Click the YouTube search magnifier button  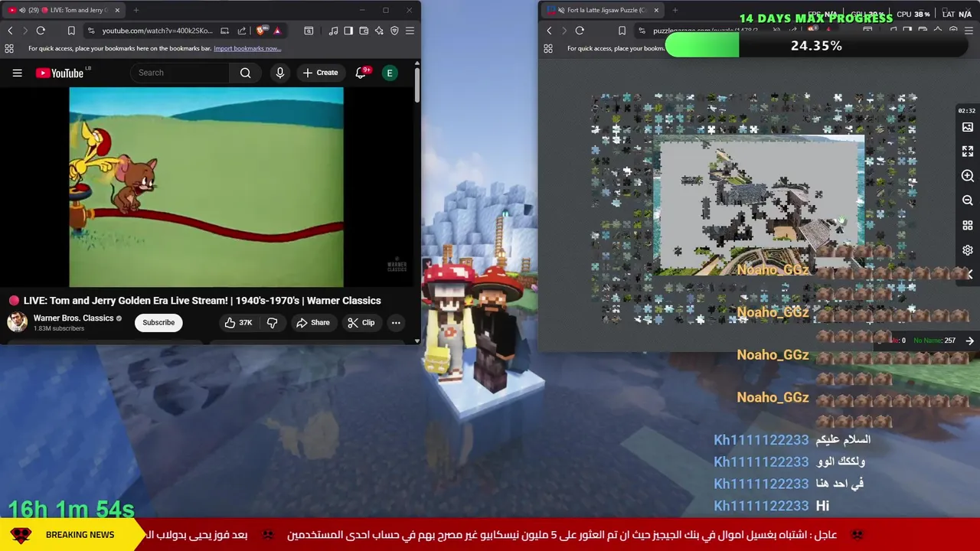(245, 73)
